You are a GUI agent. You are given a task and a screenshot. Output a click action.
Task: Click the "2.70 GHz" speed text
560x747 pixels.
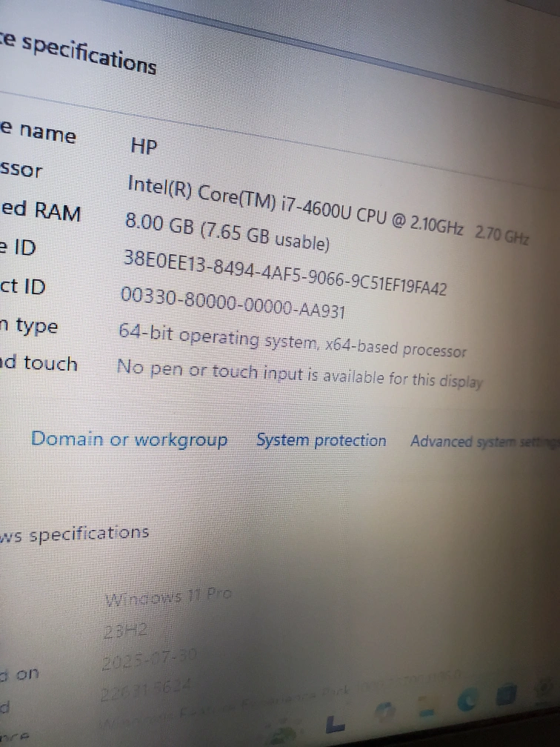coord(502,235)
